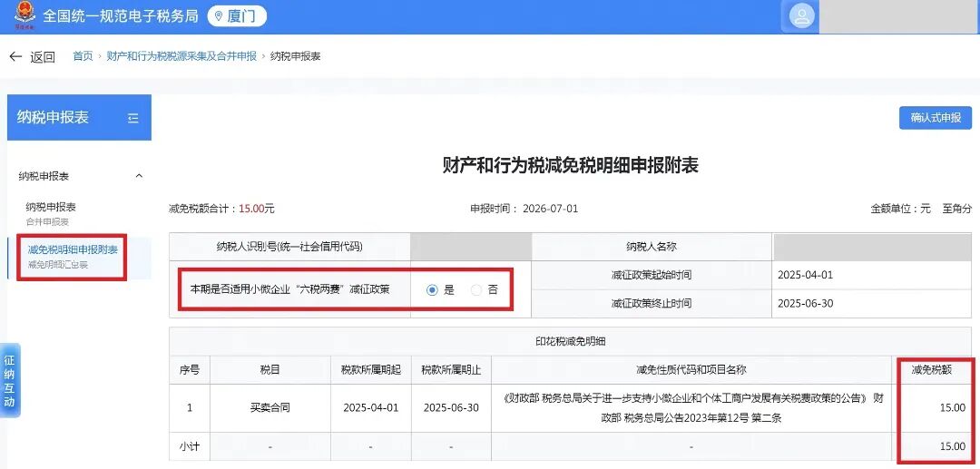980x469 pixels.
Task: Select 否 radio for 六税两费 policy
Action: pyautogui.click(x=477, y=289)
